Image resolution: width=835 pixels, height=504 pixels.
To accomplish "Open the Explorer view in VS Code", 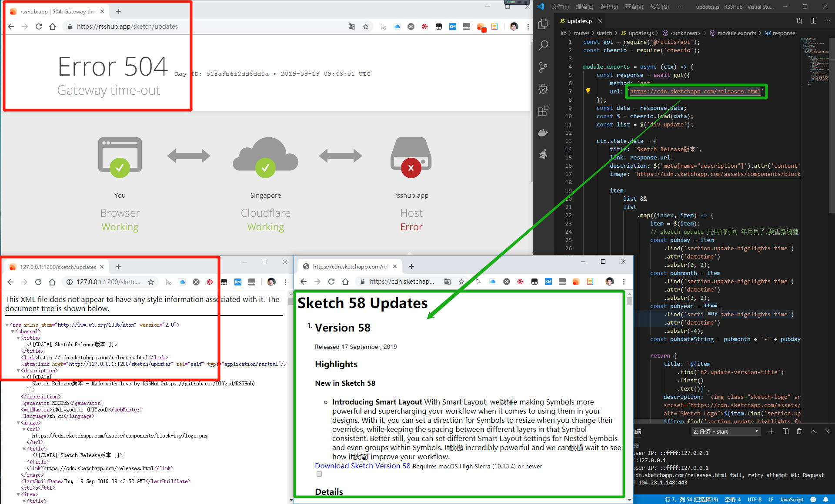I will (543, 24).
